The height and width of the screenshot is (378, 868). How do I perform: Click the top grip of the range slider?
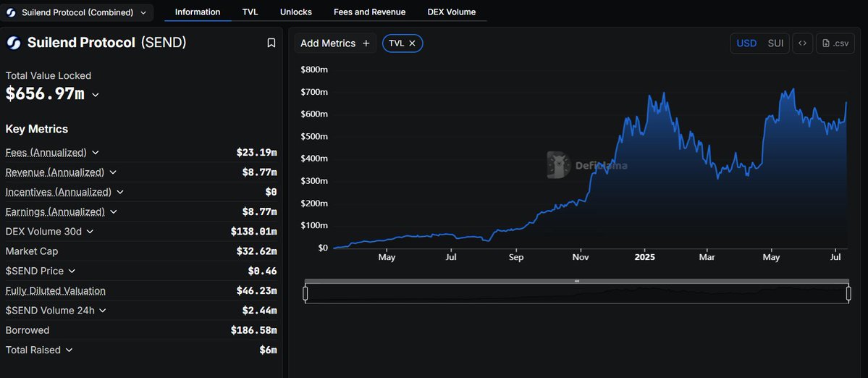577,281
